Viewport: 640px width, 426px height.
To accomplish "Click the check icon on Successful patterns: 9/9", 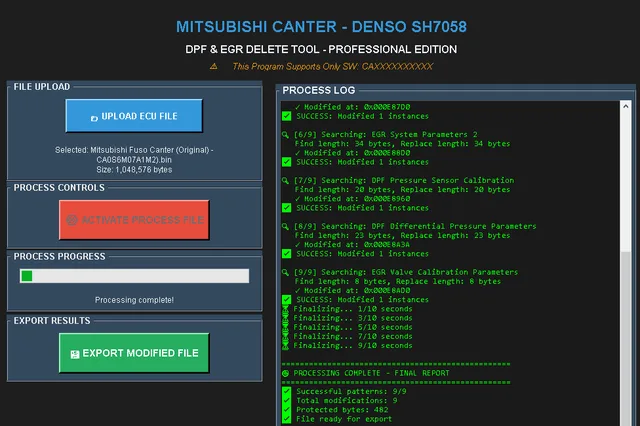I will [x=287, y=391].
